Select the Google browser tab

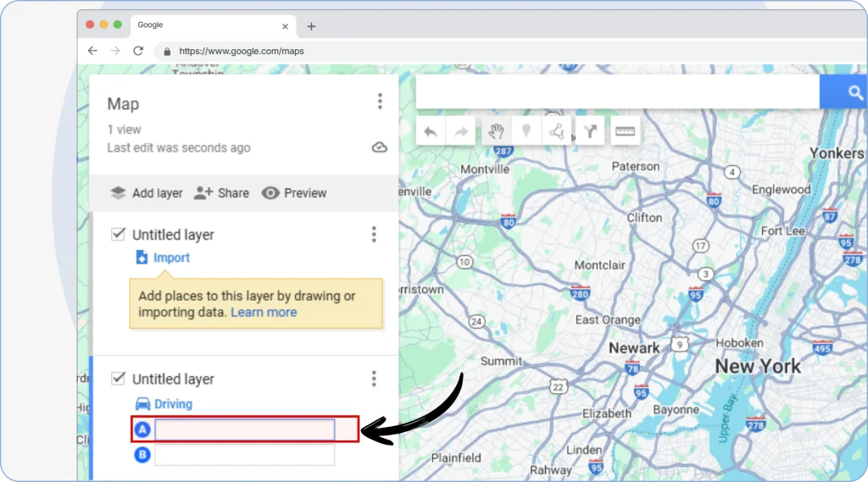pyautogui.click(x=213, y=25)
